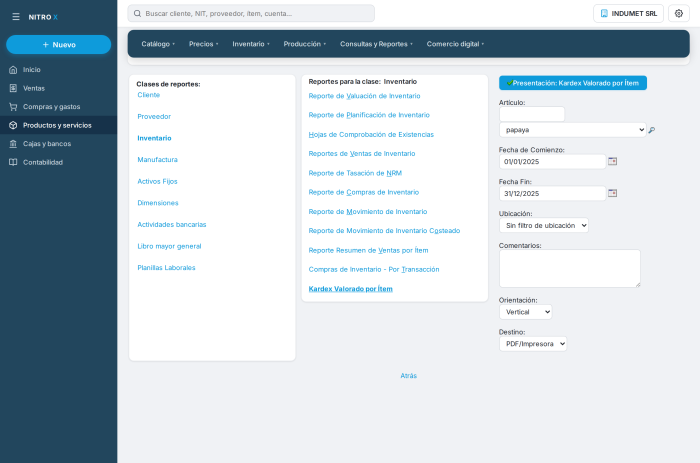The width and height of the screenshot is (700, 463).
Task: Open Reporte de Movimiento de Inventario Costeado
Action: [x=384, y=230]
